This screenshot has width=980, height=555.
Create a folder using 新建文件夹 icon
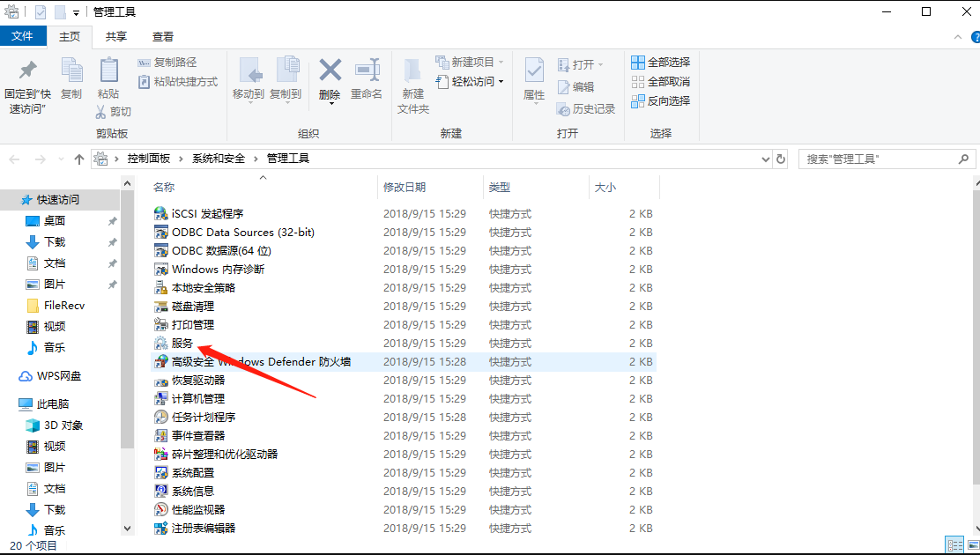(411, 84)
